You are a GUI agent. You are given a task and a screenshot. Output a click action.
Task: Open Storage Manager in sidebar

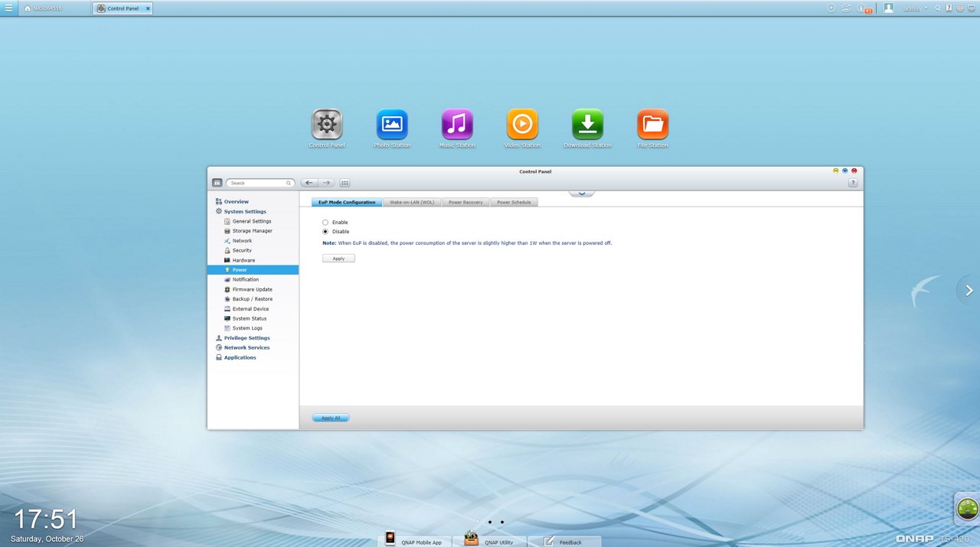tap(253, 231)
